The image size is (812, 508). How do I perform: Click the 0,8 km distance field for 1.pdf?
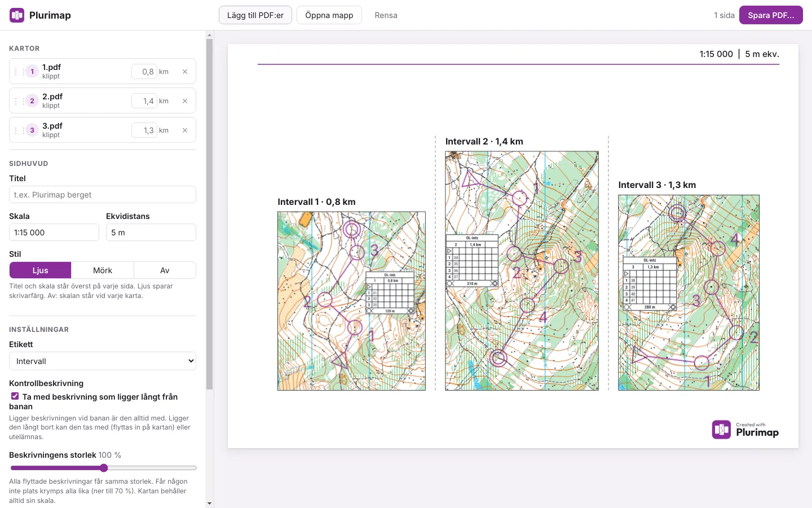tap(144, 72)
